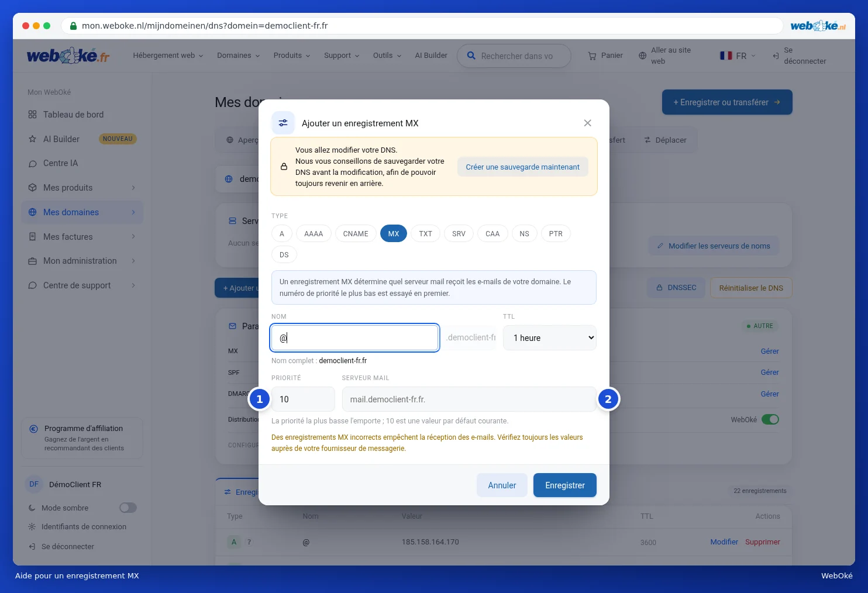Screen dimensions: 868x593
Task: Click the Identifiants de connexion gear icon
Action: point(32,527)
